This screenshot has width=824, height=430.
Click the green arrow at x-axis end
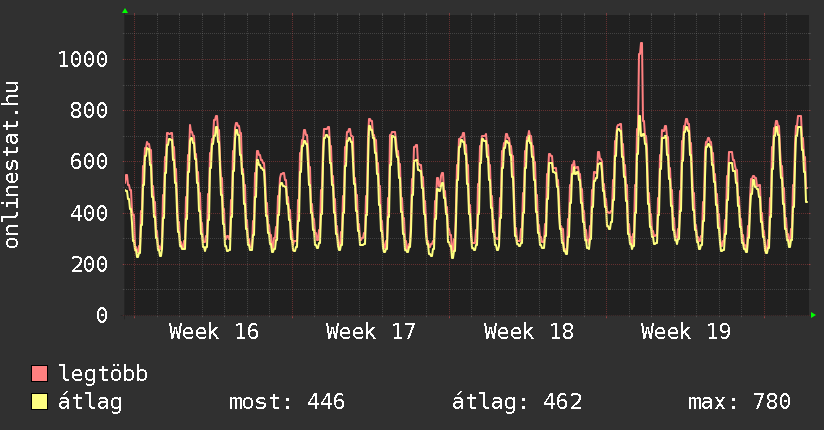pos(813,315)
